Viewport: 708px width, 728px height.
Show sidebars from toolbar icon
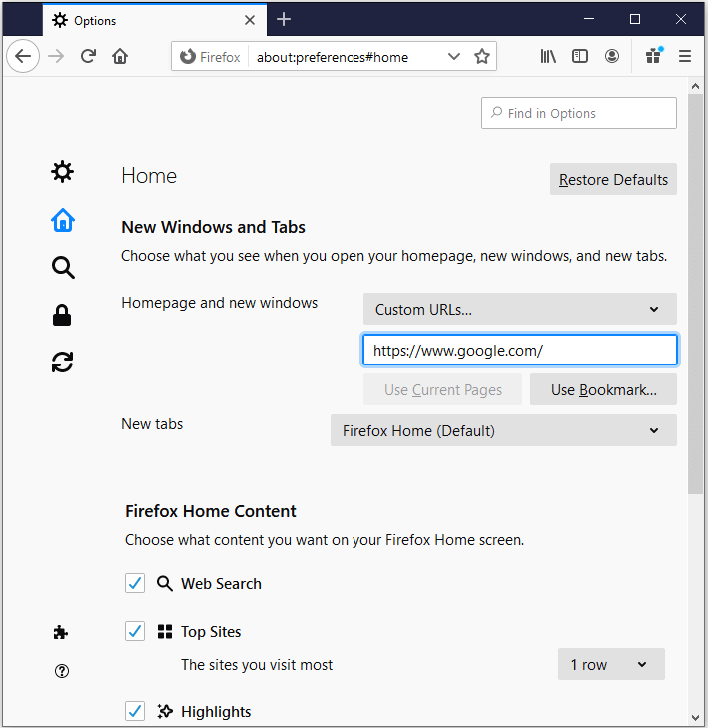point(580,56)
